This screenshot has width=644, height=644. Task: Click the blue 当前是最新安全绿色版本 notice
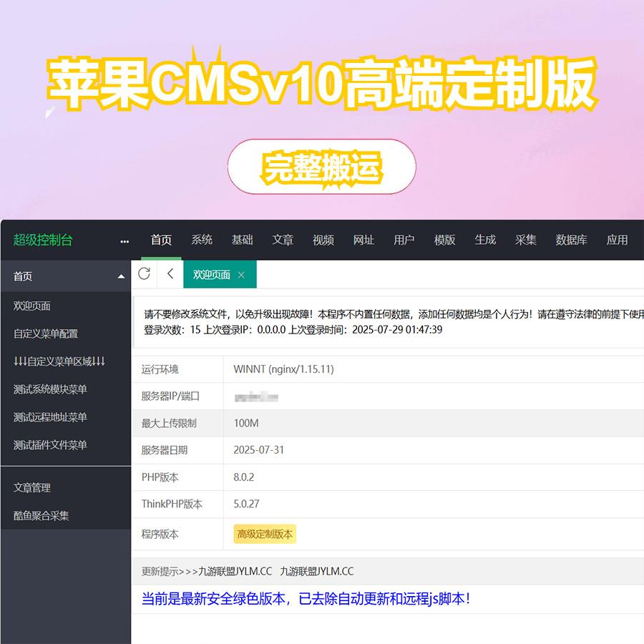click(306, 599)
